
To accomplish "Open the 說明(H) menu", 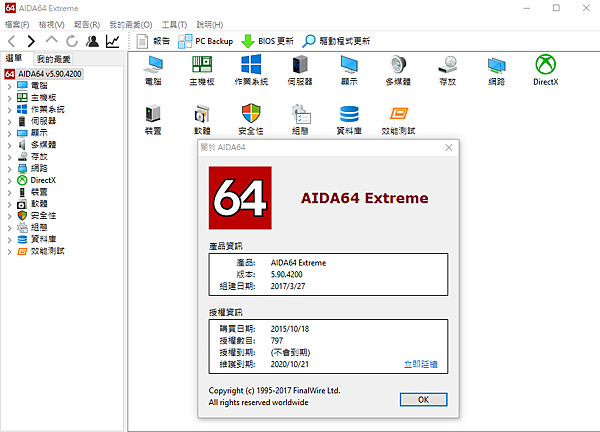I will (210, 24).
